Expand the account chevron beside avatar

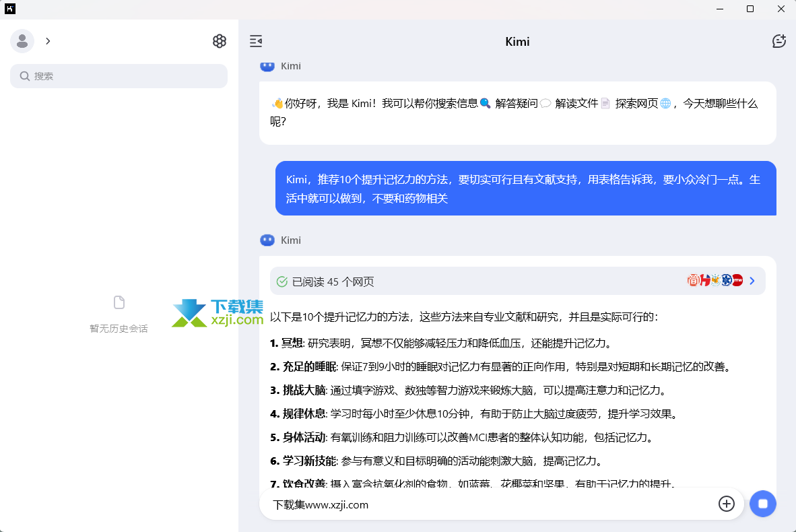pos(48,41)
